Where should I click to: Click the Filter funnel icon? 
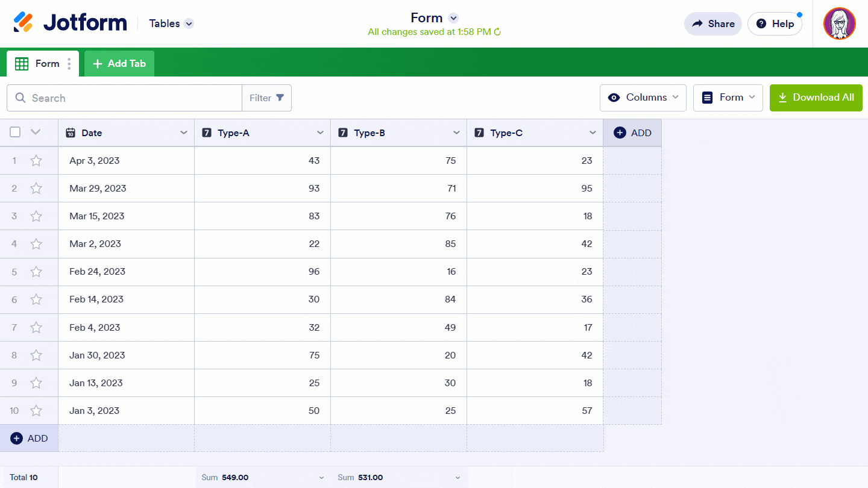pos(280,98)
